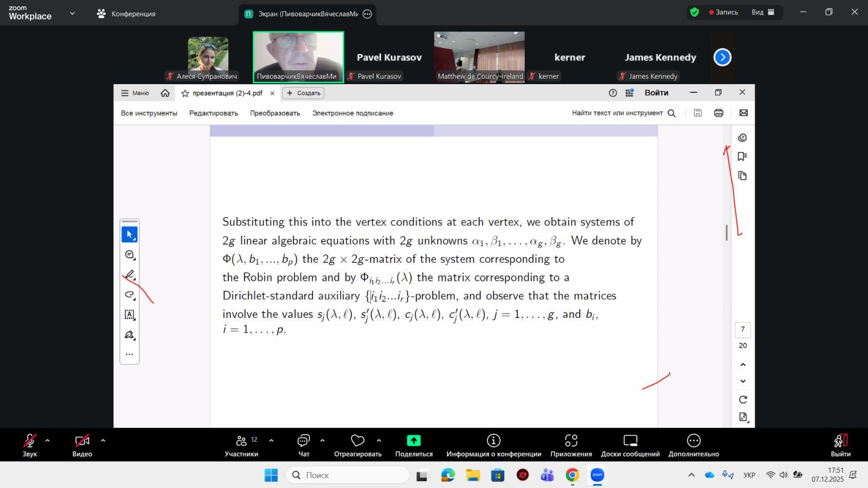Open the Редактировать tab
This screenshot has width=868, height=488.
point(214,113)
